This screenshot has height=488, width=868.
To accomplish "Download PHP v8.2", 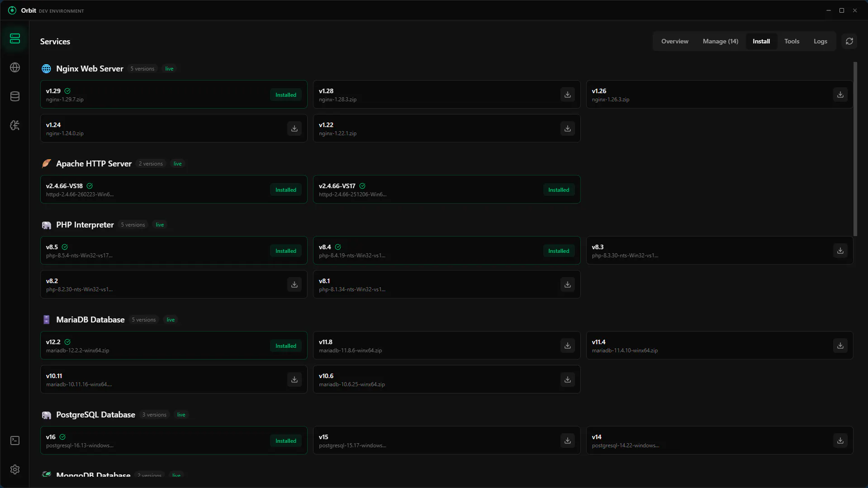I will [294, 284].
